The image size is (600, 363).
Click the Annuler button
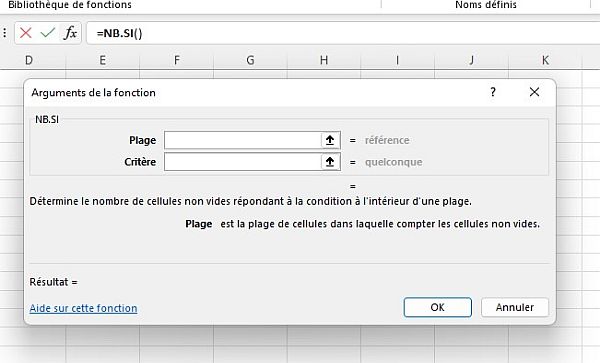(x=515, y=307)
